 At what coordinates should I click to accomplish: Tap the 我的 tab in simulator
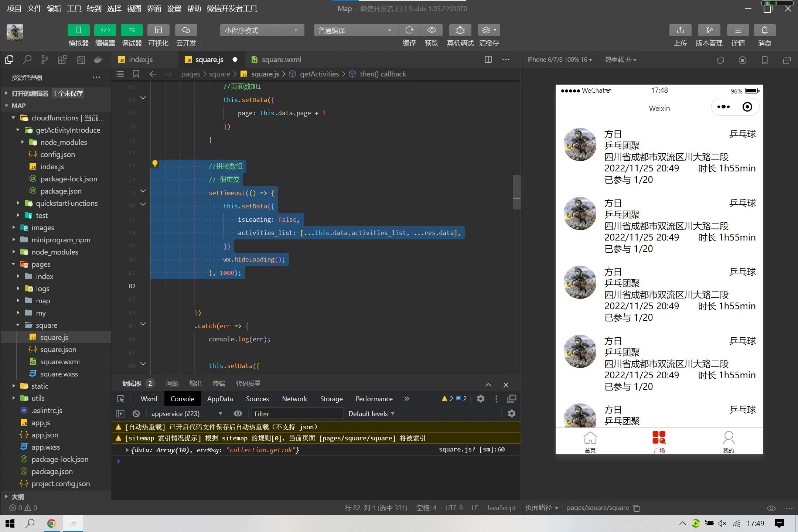pos(728,442)
